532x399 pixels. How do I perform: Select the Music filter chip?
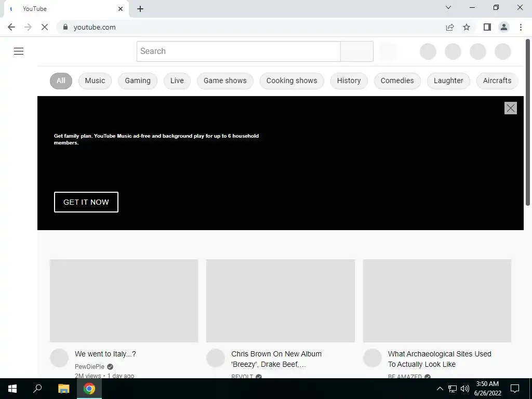pyautogui.click(x=95, y=81)
